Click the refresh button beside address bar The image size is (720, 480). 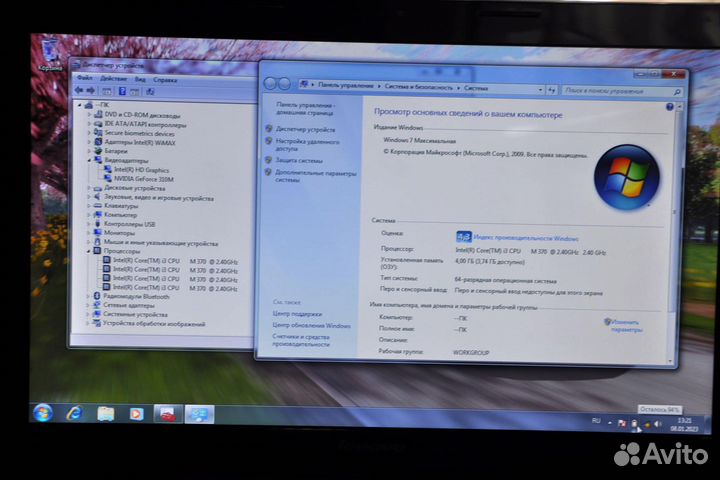point(551,90)
